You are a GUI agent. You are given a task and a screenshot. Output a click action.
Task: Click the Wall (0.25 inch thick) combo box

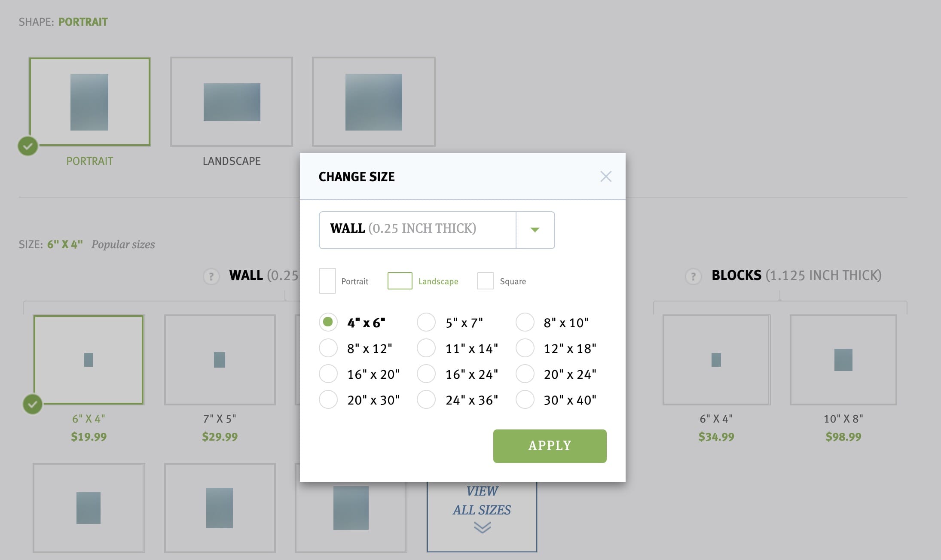pyautogui.click(x=437, y=230)
